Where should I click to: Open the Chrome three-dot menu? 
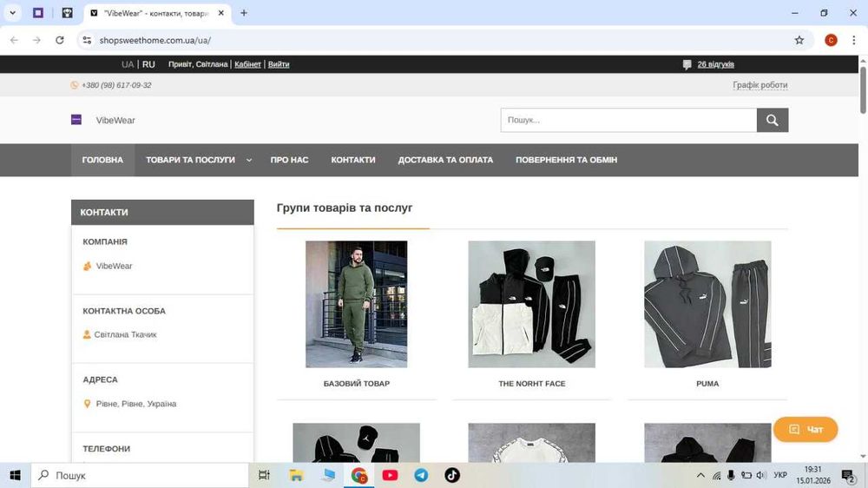(853, 40)
